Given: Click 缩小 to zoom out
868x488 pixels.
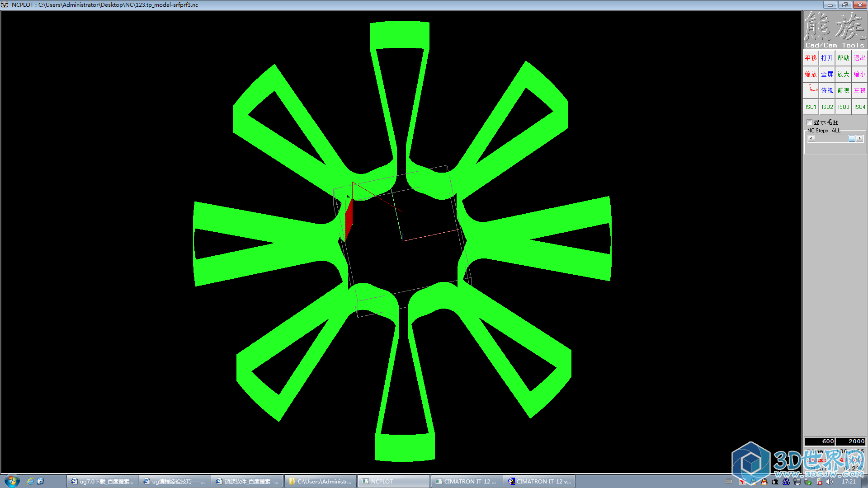Looking at the screenshot, I should [859, 74].
